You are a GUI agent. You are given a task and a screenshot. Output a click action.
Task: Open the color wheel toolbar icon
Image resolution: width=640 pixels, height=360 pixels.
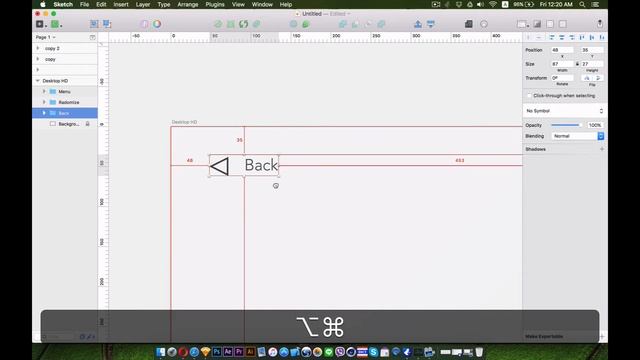click(157, 24)
